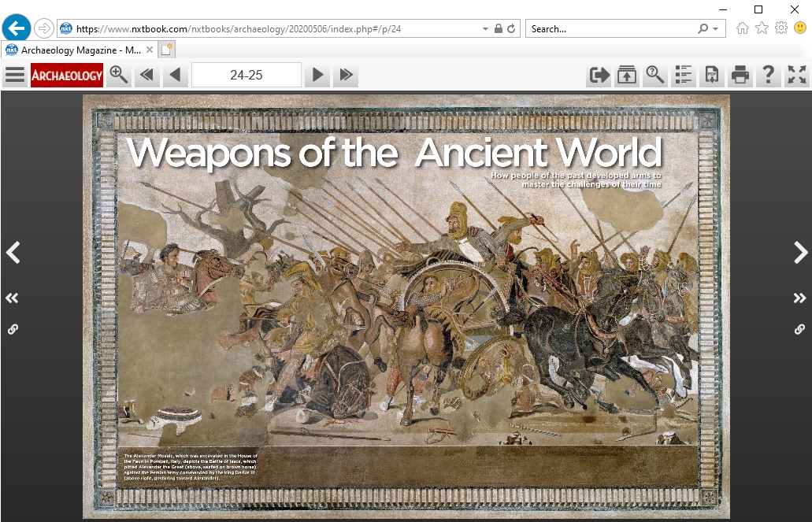Jump to last page with double-right arrow
The image size is (812, 522).
(x=346, y=76)
